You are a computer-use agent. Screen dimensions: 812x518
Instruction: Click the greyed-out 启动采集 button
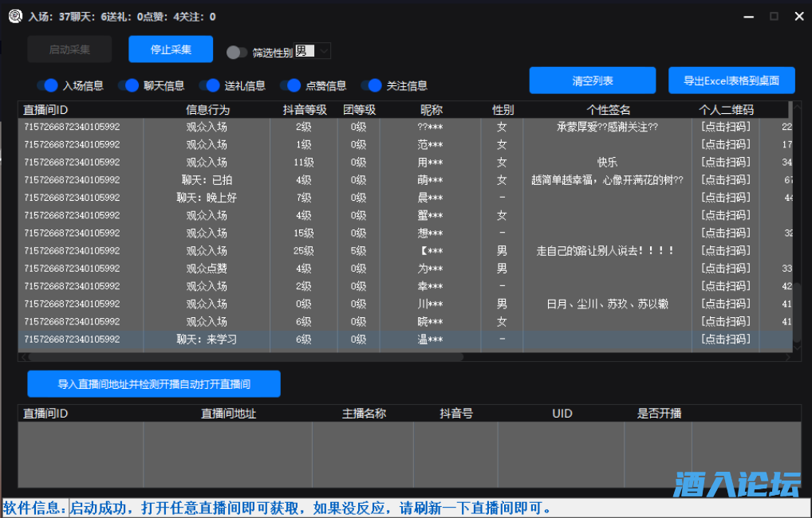69,49
